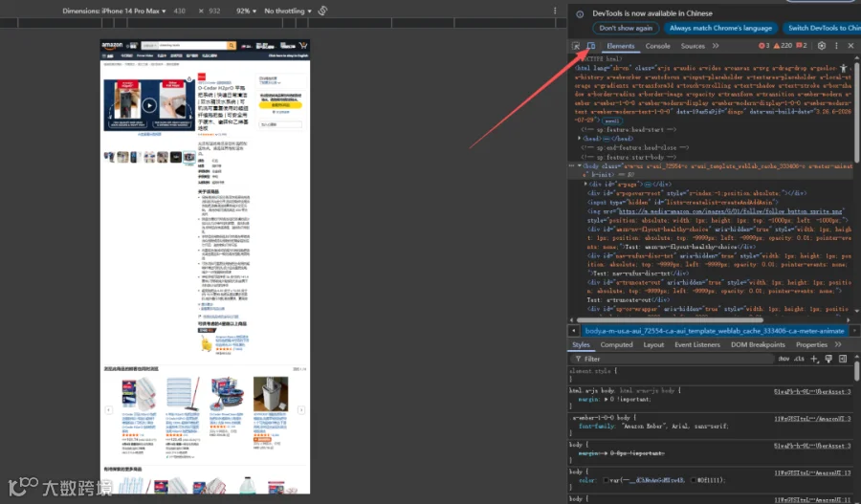
Task: Select the last highlighted product thumbnail
Action: tap(188, 158)
